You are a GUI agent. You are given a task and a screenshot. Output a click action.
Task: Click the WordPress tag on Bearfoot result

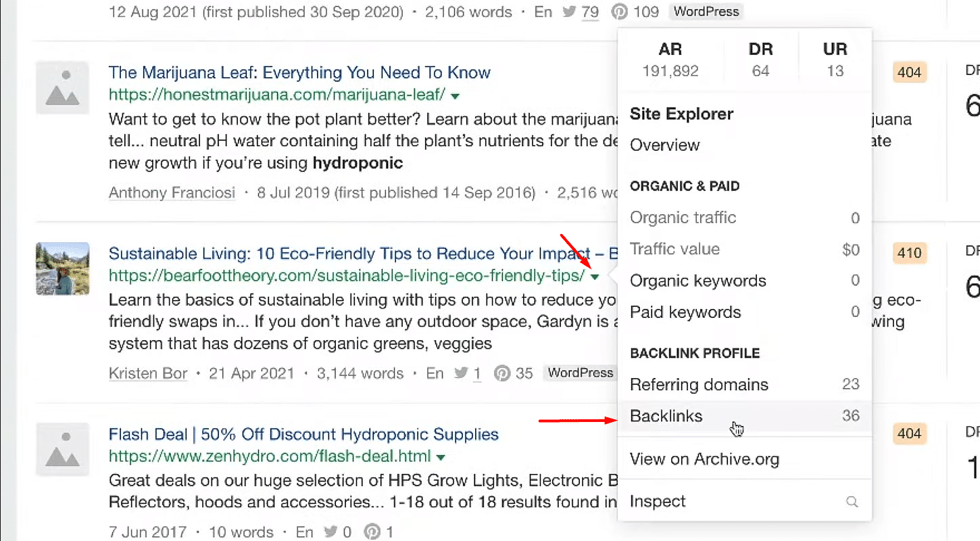(580, 373)
